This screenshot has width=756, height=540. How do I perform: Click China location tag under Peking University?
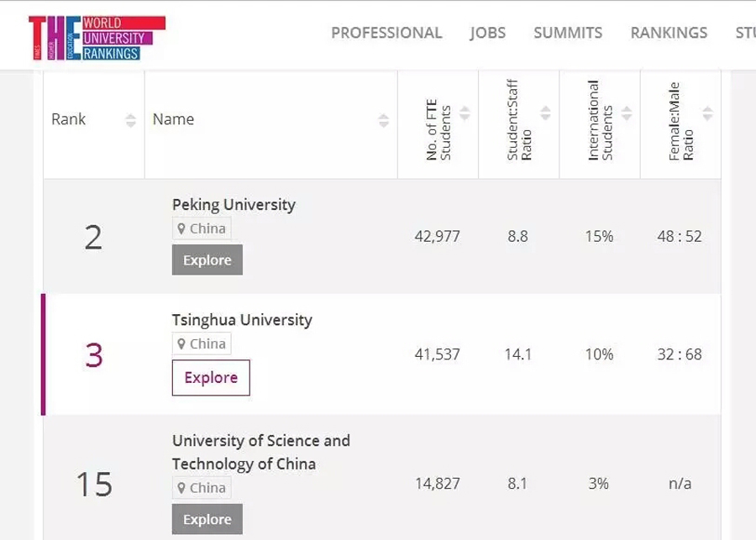(202, 228)
